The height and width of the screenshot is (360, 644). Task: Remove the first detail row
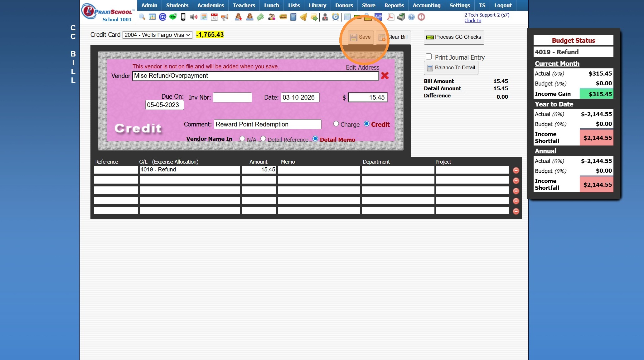(x=516, y=170)
